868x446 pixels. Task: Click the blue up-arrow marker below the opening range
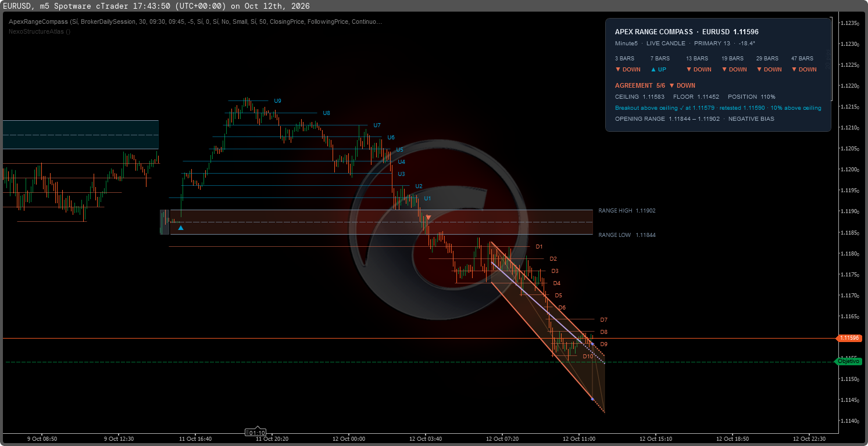[181, 228]
